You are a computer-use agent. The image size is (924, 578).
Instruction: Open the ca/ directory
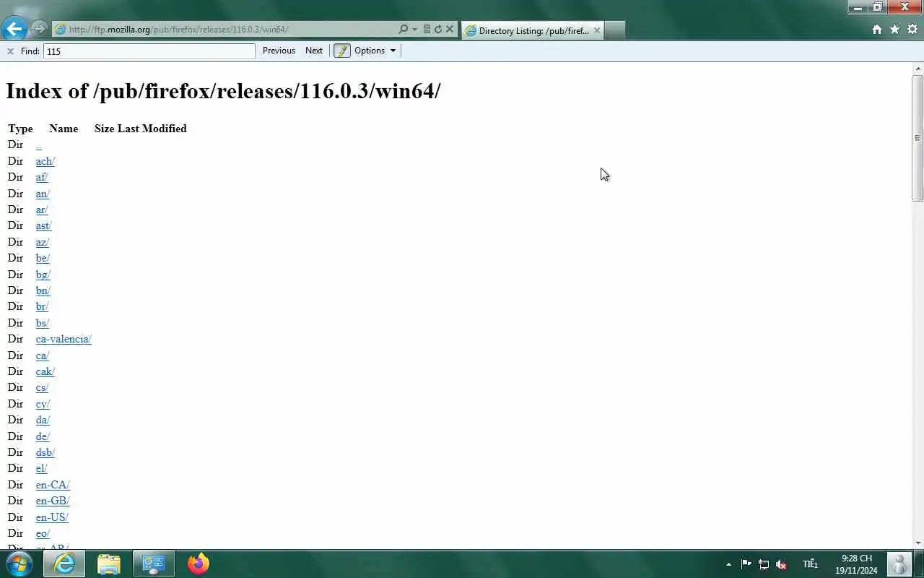pyautogui.click(x=43, y=355)
